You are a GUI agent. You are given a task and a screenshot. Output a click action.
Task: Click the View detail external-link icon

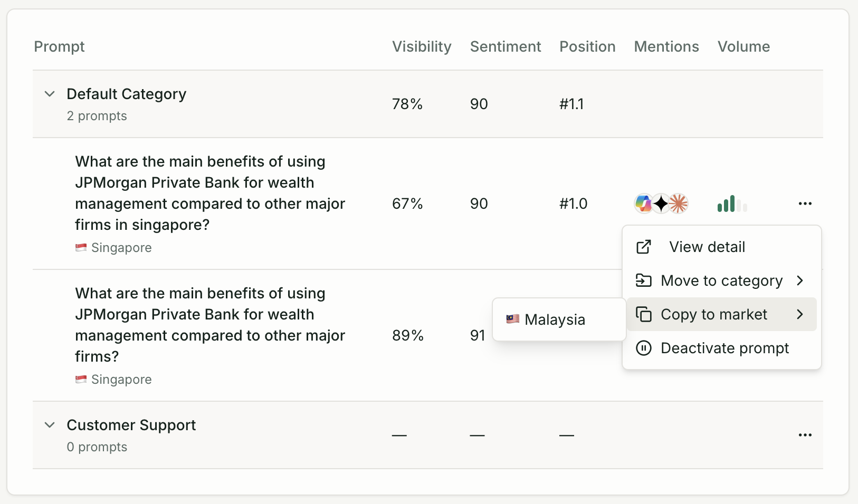[644, 247]
